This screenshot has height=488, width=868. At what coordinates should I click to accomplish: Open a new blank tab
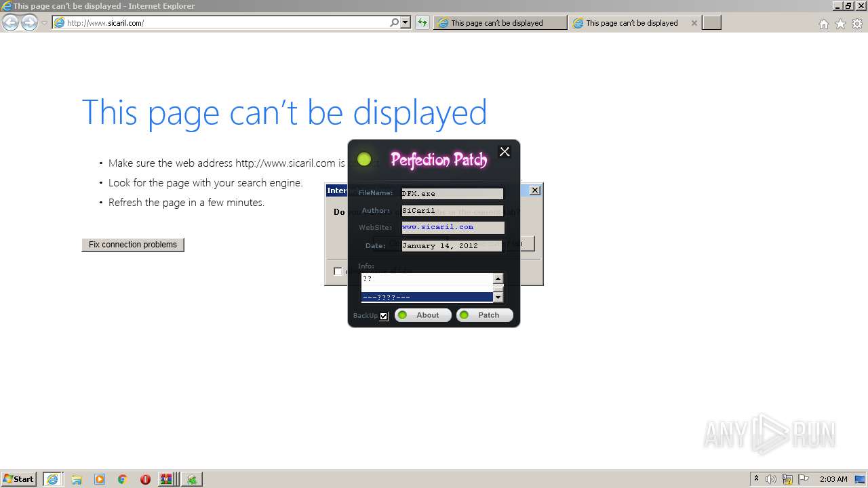tap(711, 22)
